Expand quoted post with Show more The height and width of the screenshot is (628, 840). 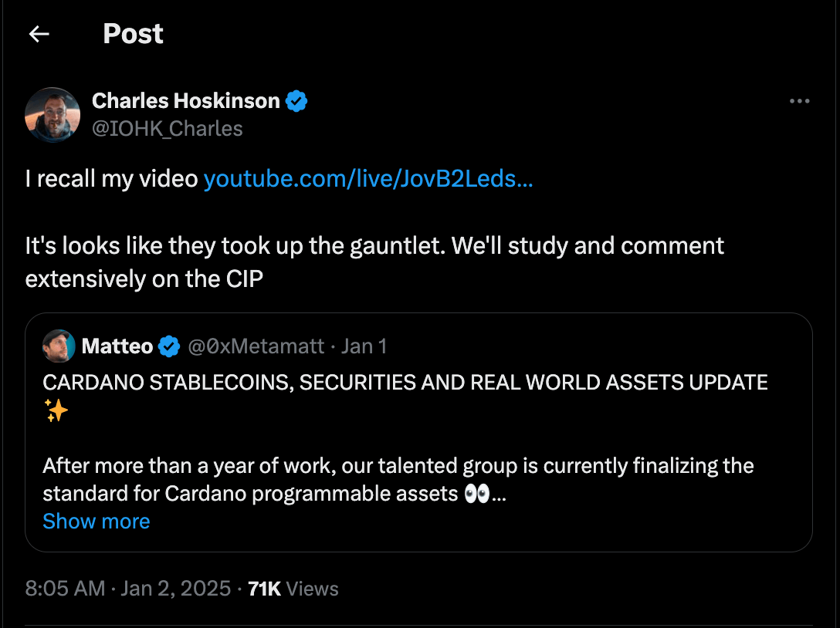click(x=97, y=522)
